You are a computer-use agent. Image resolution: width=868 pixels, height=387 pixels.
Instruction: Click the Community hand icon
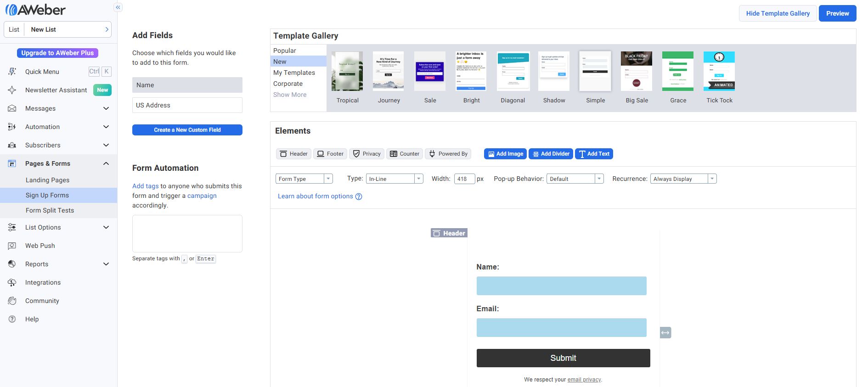pos(12,301)
